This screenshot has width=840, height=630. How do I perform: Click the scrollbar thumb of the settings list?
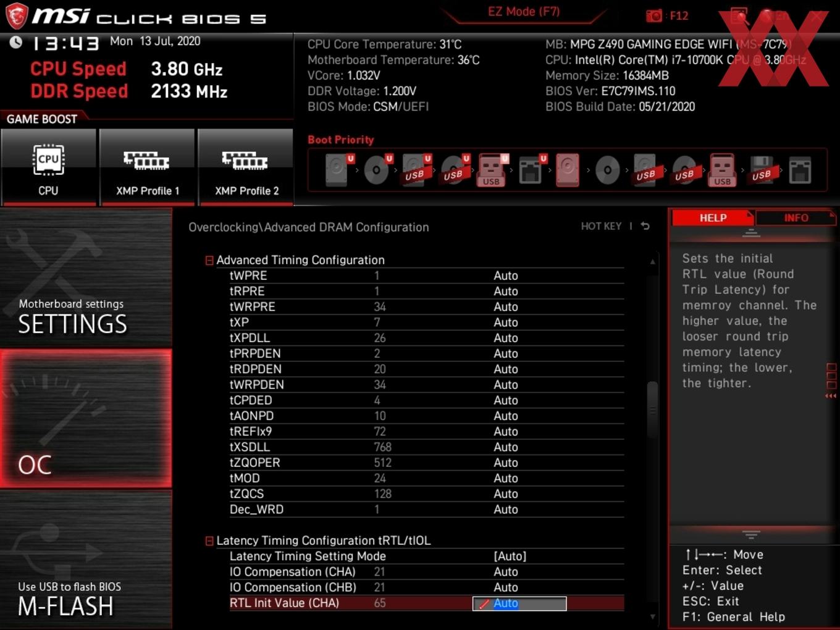[652, 410]
